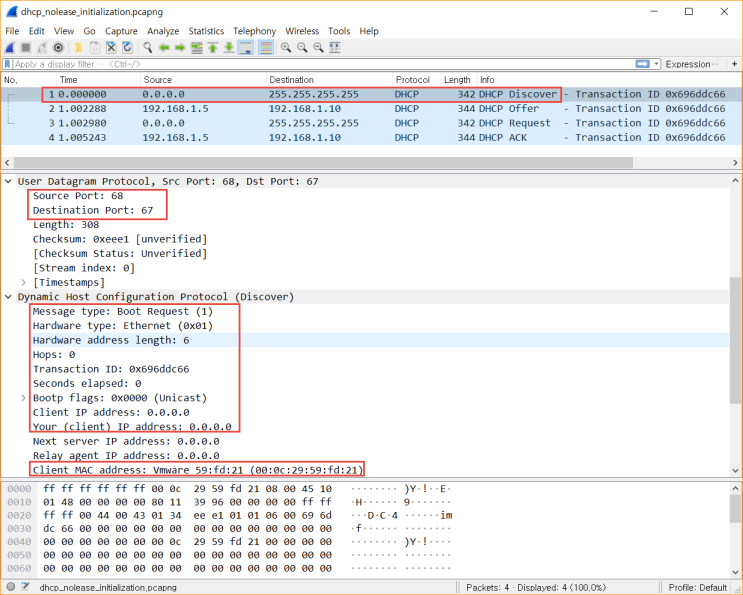Collapse User Datagram Protocol tree node
The height and width of the screenshot is (595, 743).
coord(8,181)
